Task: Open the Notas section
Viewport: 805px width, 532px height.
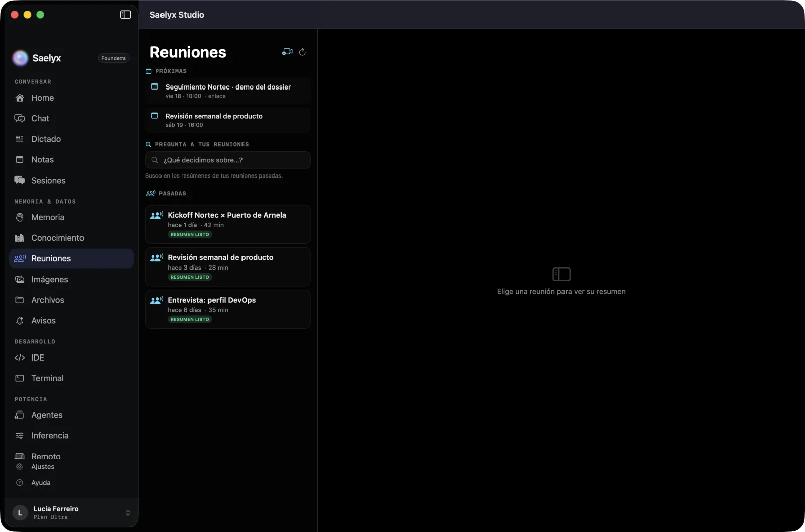Action: [x=71, y=159]
